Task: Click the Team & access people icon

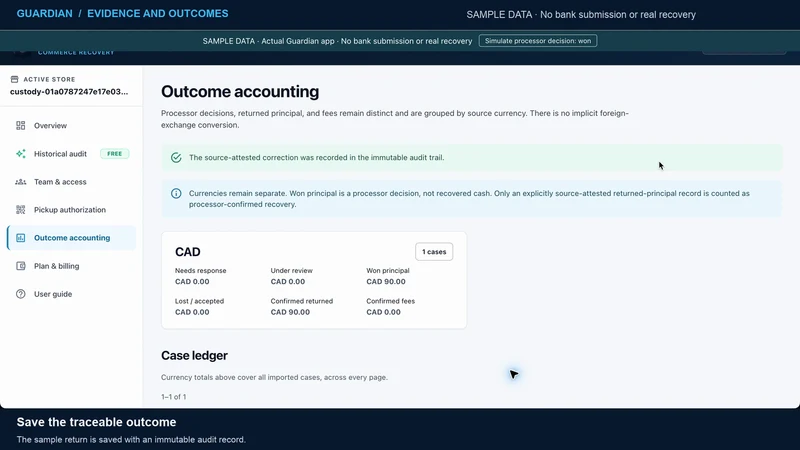Action: click(20, 182)
